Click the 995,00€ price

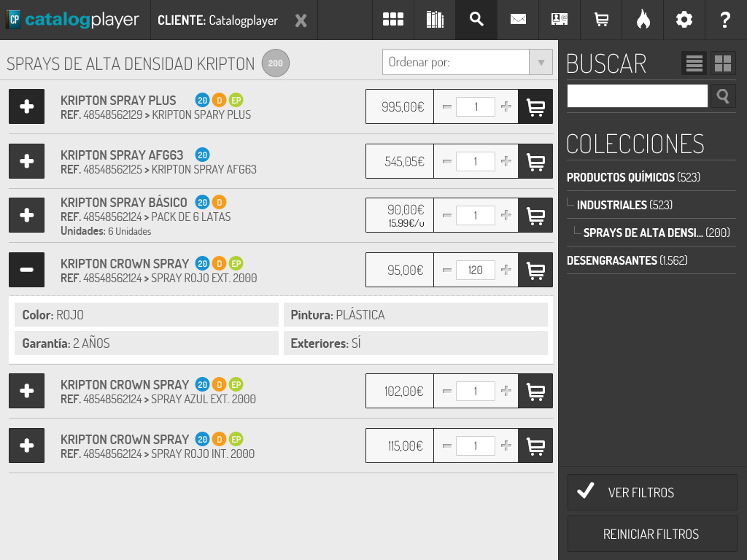pos(403,106)
